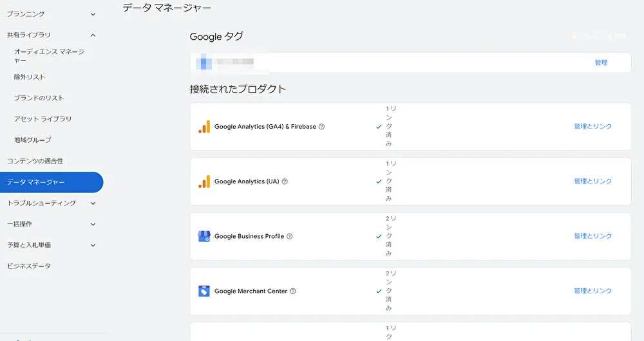Expand the 予算と入札単価 chevron
This screenshot has width=644, height=341.
point(93,245)
